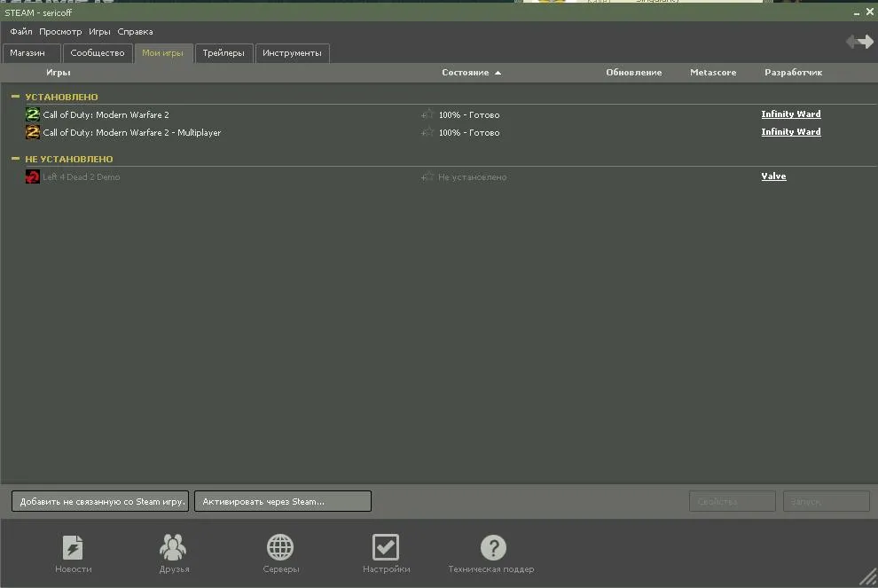Screen dimensions: 878x588
Task: Close the Steam window
Action: click(870, 12)
